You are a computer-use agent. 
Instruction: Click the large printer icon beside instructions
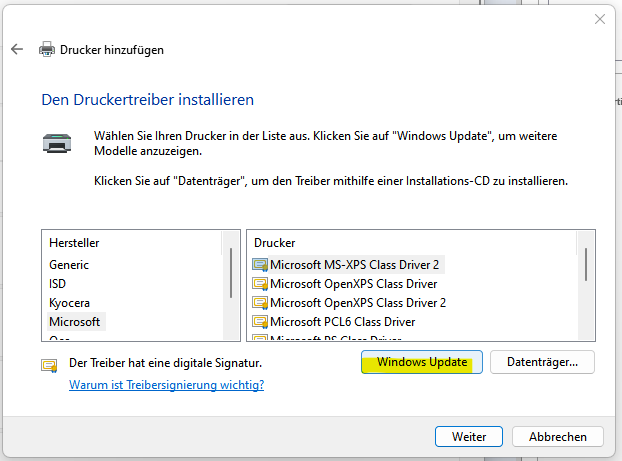(x=57, y=143)
